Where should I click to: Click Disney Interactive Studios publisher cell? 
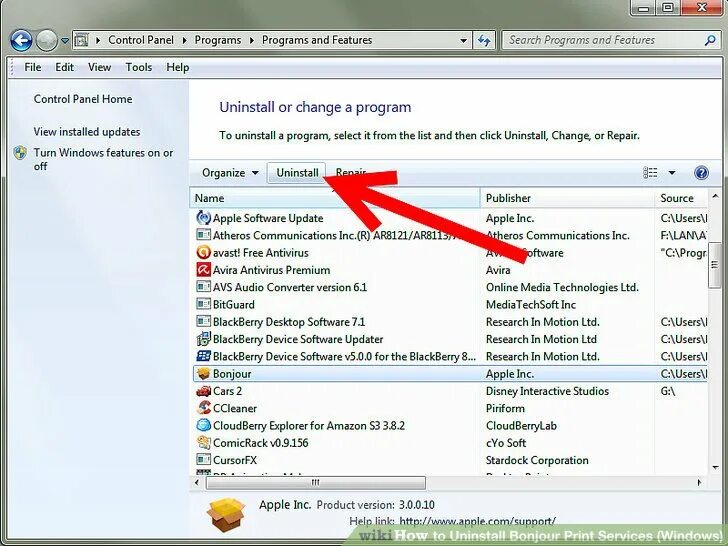pyautogui.click(x=547, y=391)
